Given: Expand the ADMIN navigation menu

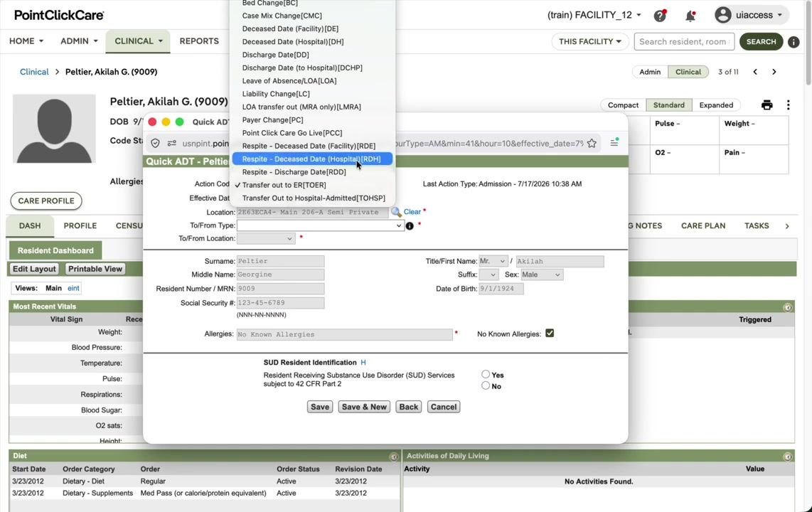Looking at the screenshot, I should pos(79,41).
